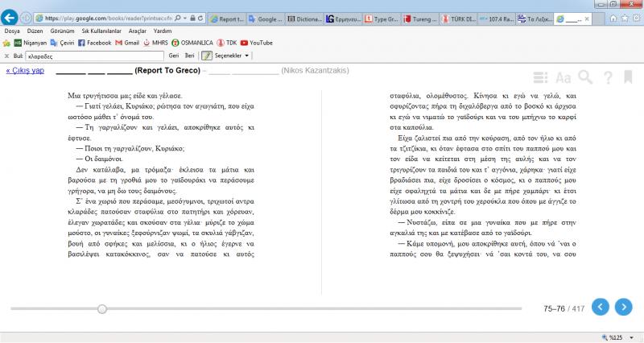Screen dimensions: 644x343
Task: Click the '(Nikos Kazantzakis)' author text
Action: pos(315,70)
